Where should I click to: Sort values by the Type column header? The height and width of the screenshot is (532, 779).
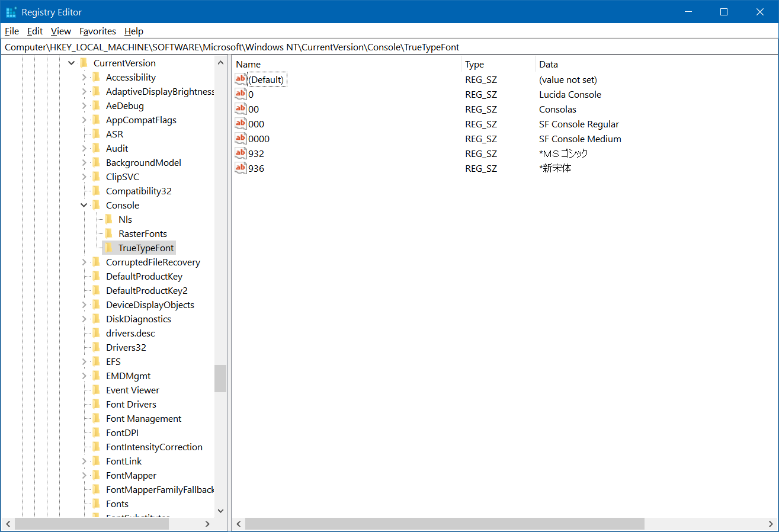pos(498,64)
